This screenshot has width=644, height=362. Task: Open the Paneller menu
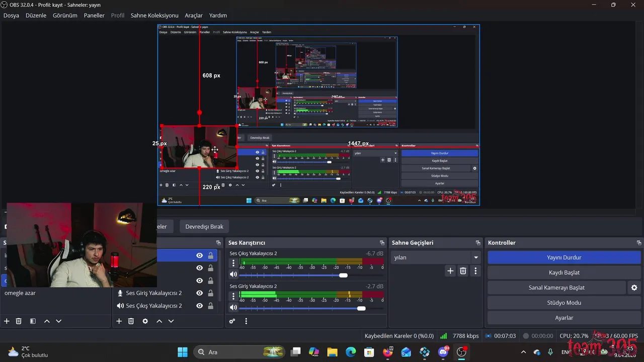click(x=94, y=16)
